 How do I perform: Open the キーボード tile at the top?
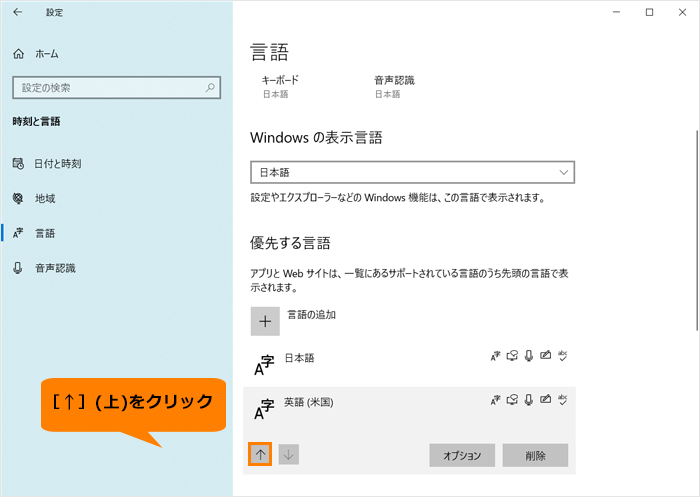tap(280, 87)
